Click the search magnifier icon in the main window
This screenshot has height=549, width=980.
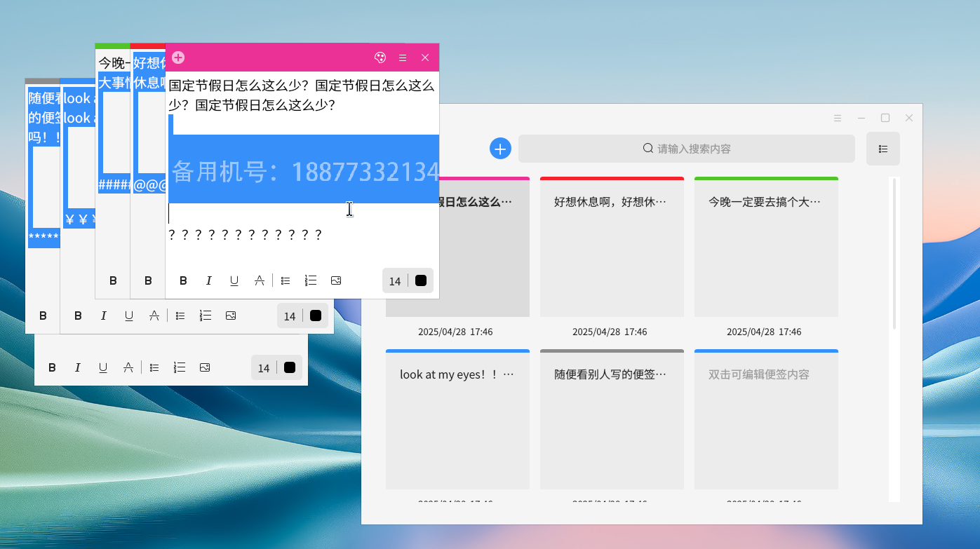coord(647,148)
